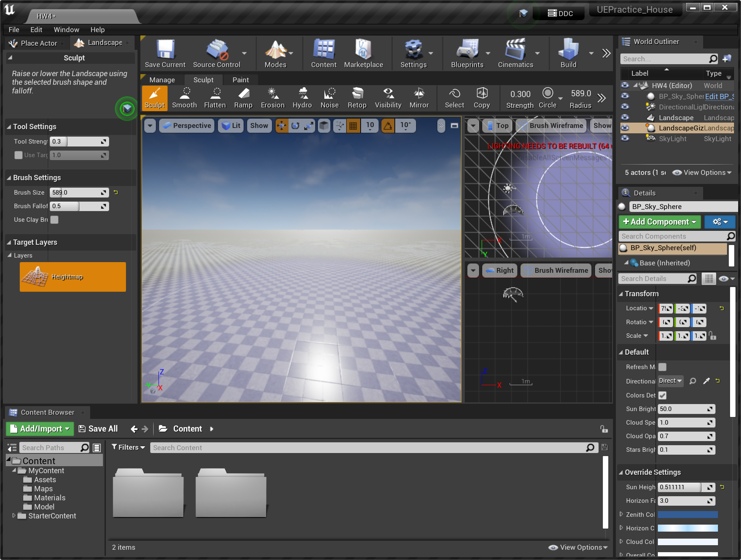The height and width of the screenshot is (560, 741).
Task: Activate the Hydro erosion tool
Action: (x=302, y=98)
